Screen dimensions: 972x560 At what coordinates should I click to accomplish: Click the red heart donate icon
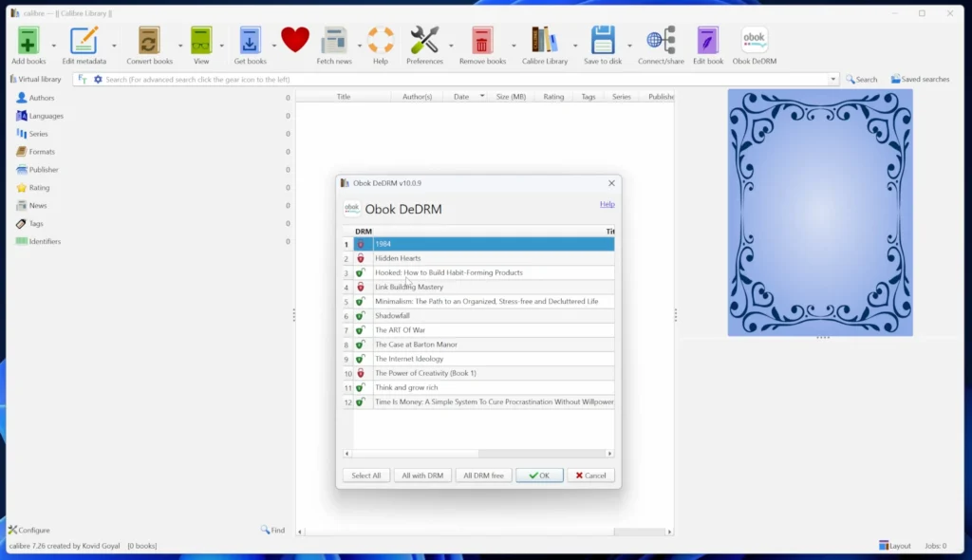295,40
